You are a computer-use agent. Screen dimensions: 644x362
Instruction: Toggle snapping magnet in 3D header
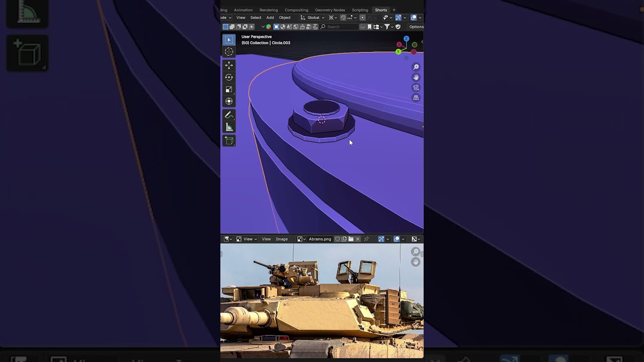tap(343, 18)
